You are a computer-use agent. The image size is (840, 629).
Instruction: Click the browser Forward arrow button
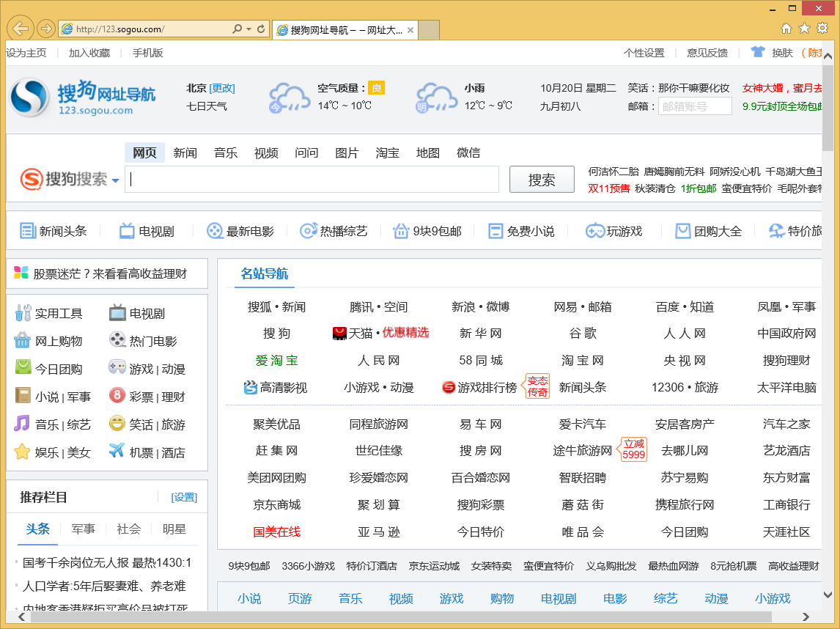coord(46,29)
